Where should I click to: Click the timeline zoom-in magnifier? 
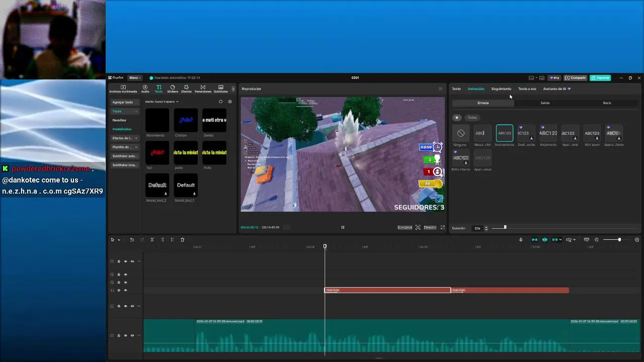click(x=637, y=240)
